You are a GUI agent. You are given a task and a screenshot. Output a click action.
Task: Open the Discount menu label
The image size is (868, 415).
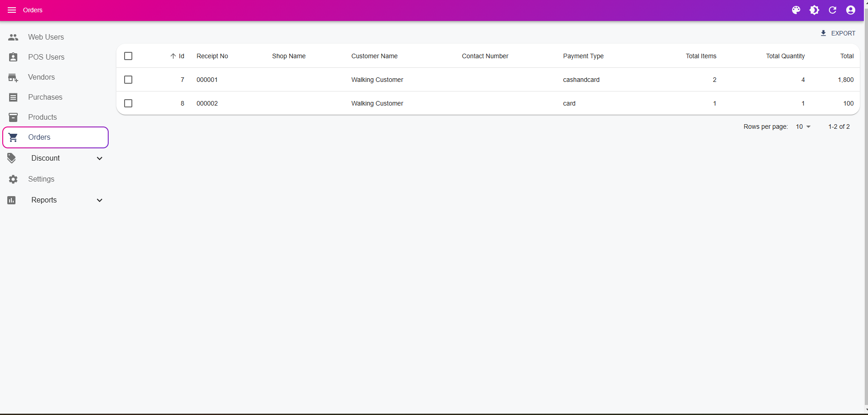coord(45,158)
